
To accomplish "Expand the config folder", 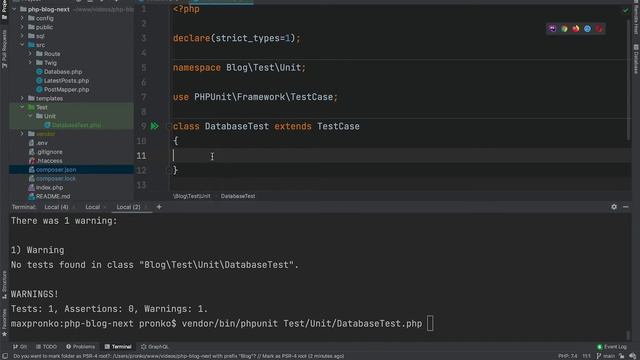I will 22,18.
